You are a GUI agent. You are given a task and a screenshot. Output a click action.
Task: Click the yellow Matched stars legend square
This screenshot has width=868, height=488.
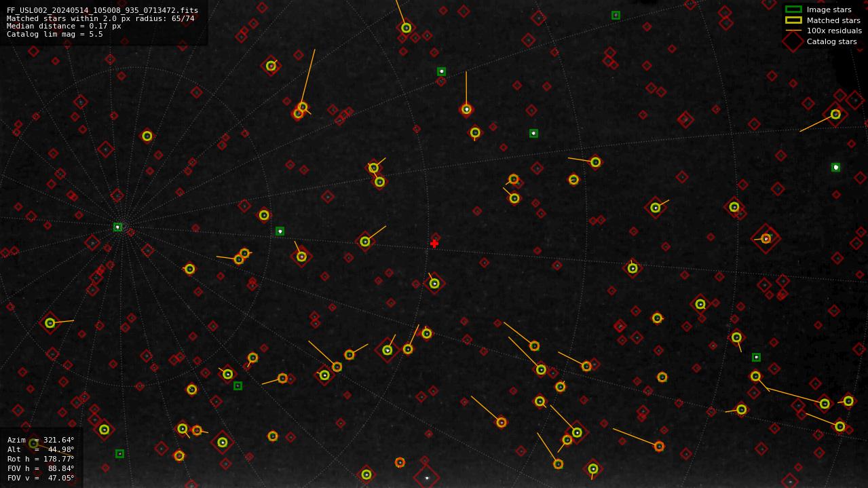point(793,20)
